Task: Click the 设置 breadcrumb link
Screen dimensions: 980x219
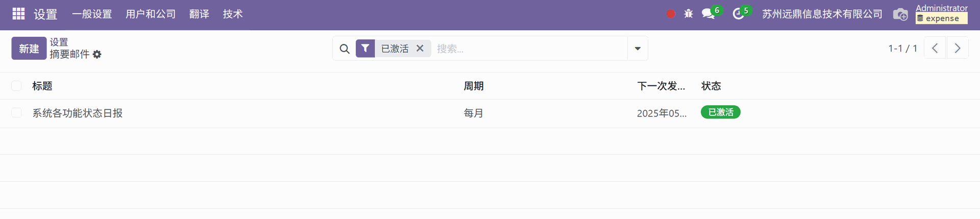Action: click(59, 42)
